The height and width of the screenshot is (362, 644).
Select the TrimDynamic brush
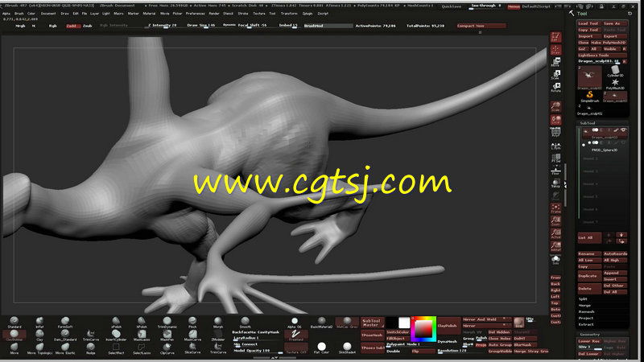(x=167, y=323)
